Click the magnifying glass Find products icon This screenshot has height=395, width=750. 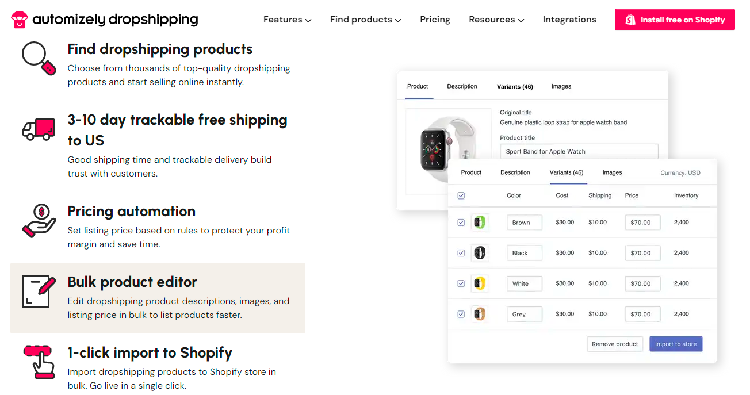coord(39,58)
